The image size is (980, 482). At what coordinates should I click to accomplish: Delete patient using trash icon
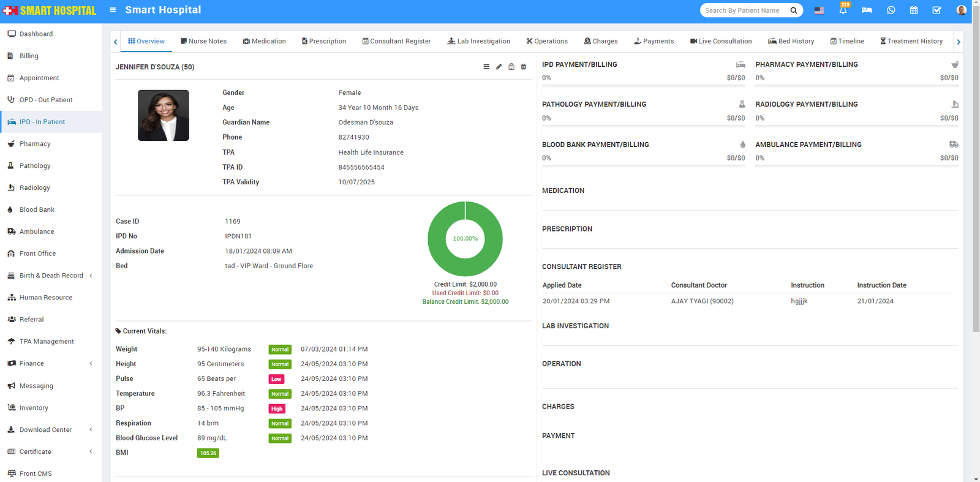coord(523,67)
